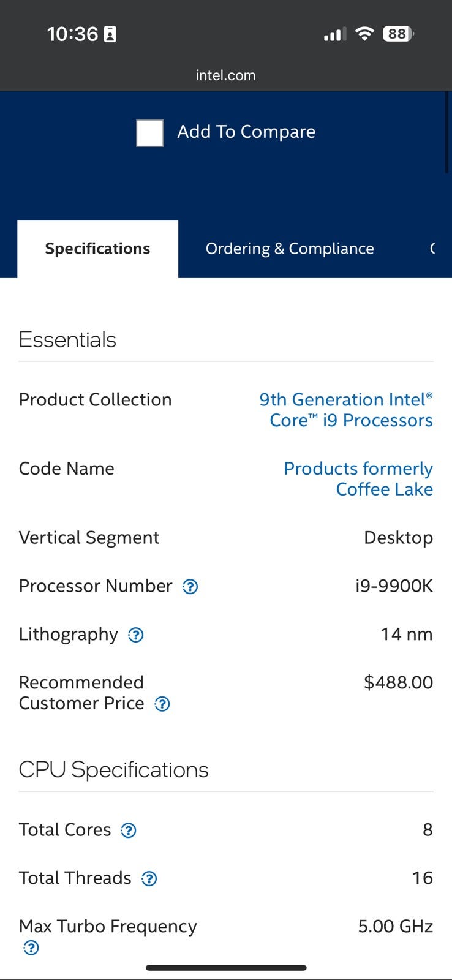Open 9th Generation Intel Core i9 Processors link
The image size is (452, 980).
(346, 410)
